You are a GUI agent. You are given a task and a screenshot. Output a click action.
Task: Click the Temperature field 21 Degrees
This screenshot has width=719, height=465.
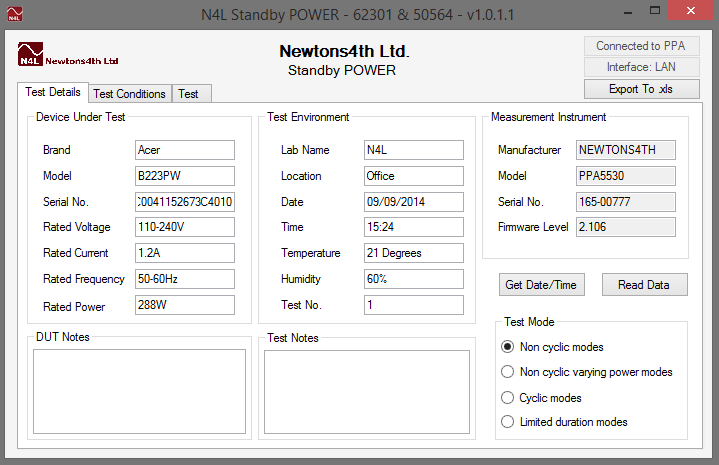coord(414,253)
